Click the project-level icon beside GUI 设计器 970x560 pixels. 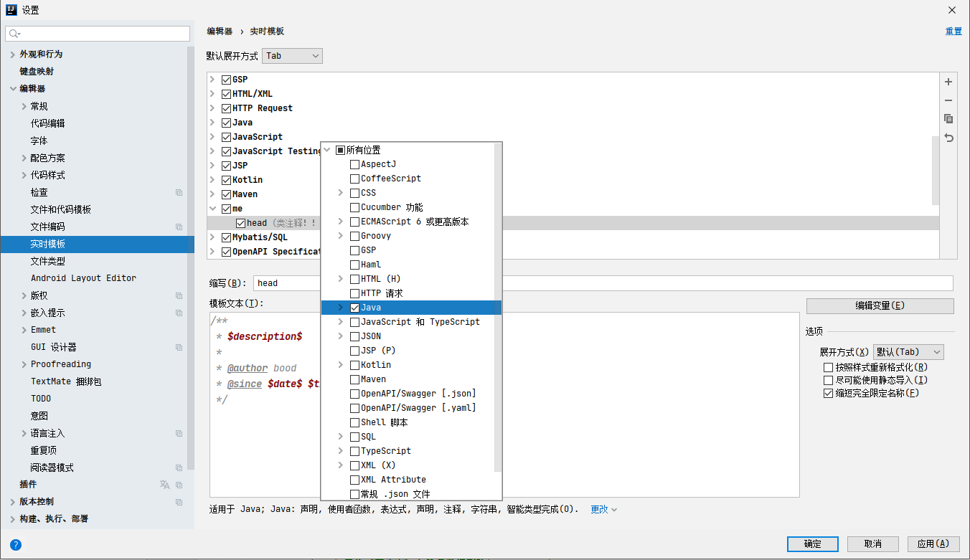[x=179, y=347]
